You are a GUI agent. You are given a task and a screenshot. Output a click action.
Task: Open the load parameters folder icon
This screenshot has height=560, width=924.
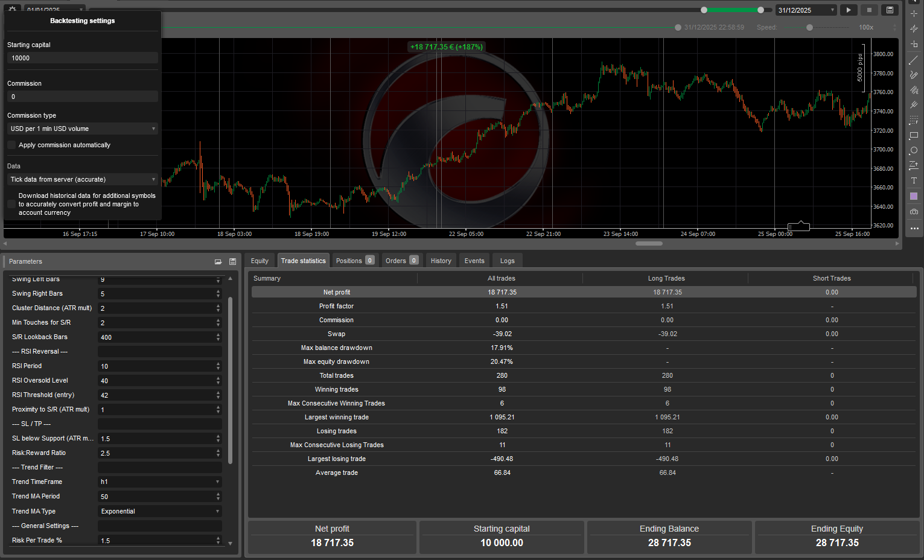click(218, 262)
